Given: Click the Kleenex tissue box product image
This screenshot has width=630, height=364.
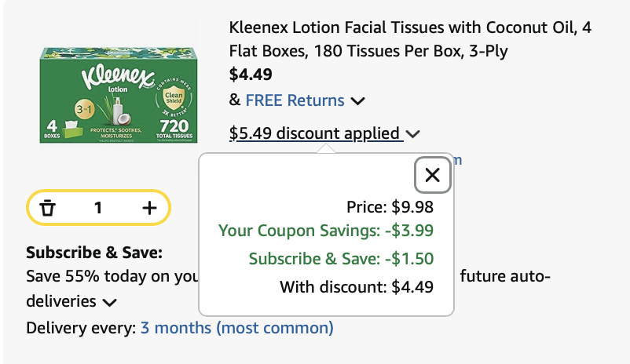Looking at the screenshot, I should point(118,96).
